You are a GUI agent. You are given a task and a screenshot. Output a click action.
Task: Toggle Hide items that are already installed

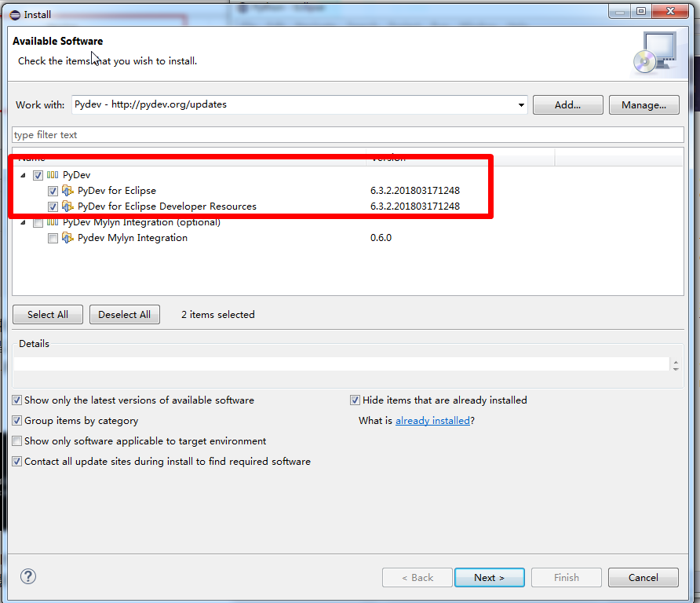355,400
